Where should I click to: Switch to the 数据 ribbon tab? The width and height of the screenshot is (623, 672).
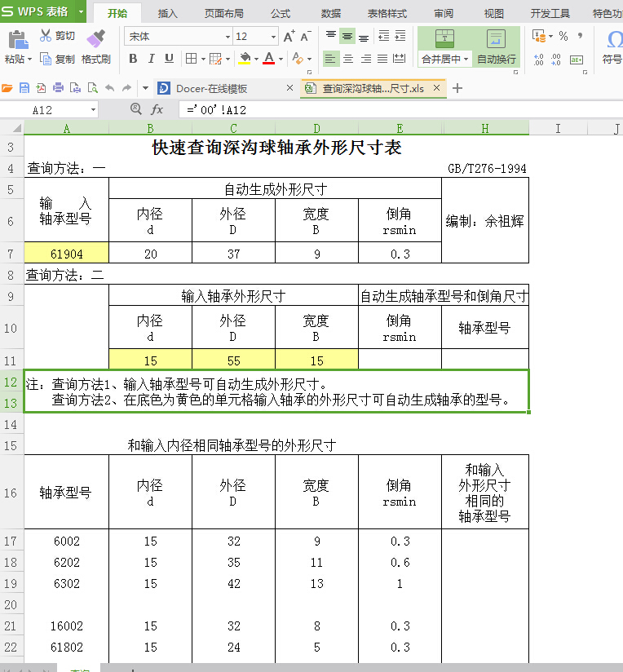coord(331,13)
